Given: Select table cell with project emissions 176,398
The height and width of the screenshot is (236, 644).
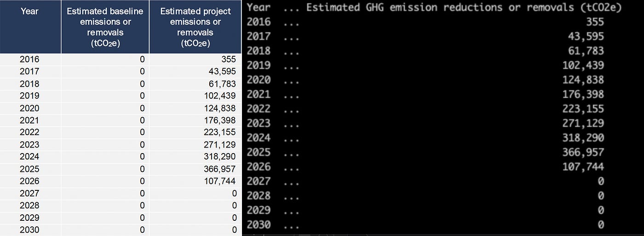Looking at the screenshot, I should 220,120.
